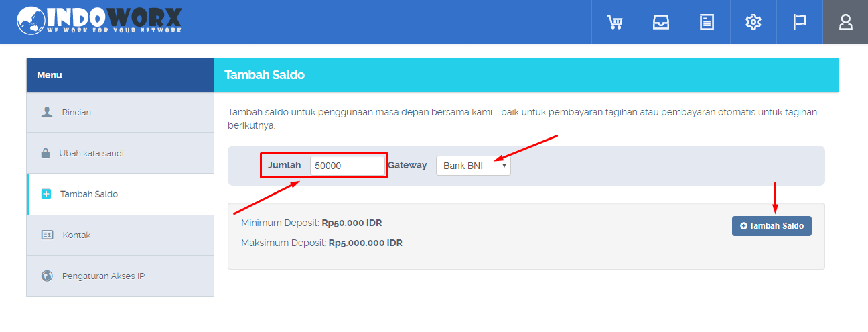Image resolution: width=868 pixels, height=332 pixels.
Task: Open the Kontak menu item
Action: (121, 235)
